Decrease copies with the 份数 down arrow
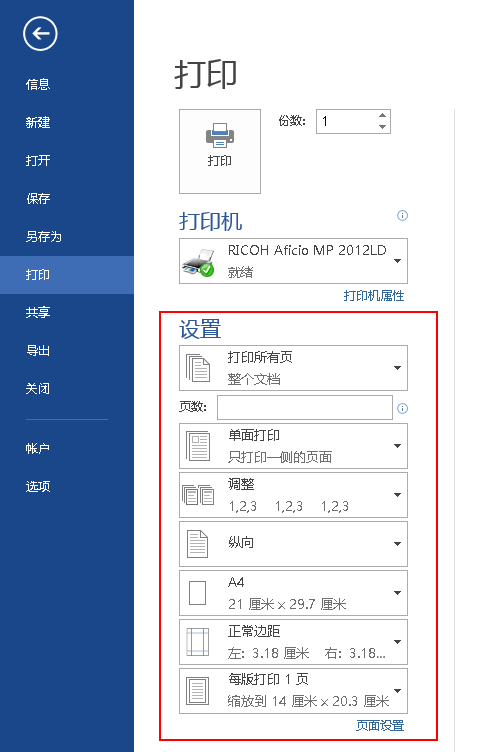This screenshot has width=496, height=752. pos(382,127)
